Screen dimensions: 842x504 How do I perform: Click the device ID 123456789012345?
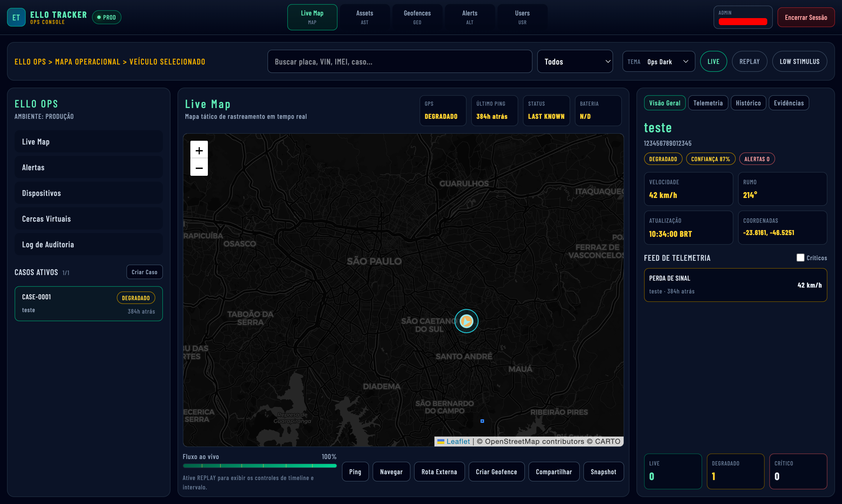667,143
